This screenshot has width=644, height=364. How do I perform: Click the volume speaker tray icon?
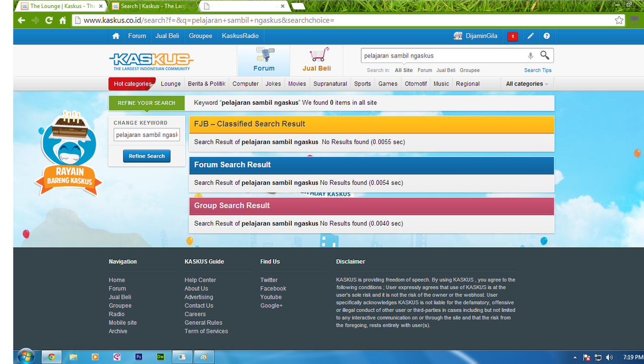(610, 357)
